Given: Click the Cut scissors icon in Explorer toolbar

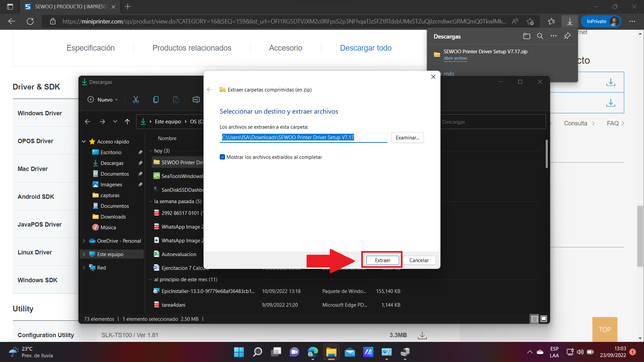Looking at the screenshot, I should pyautogui.click(x=136, y=100).
